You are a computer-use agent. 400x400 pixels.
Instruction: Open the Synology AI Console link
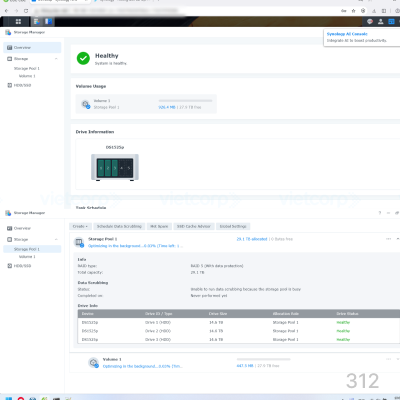click(x=347, y=34)
